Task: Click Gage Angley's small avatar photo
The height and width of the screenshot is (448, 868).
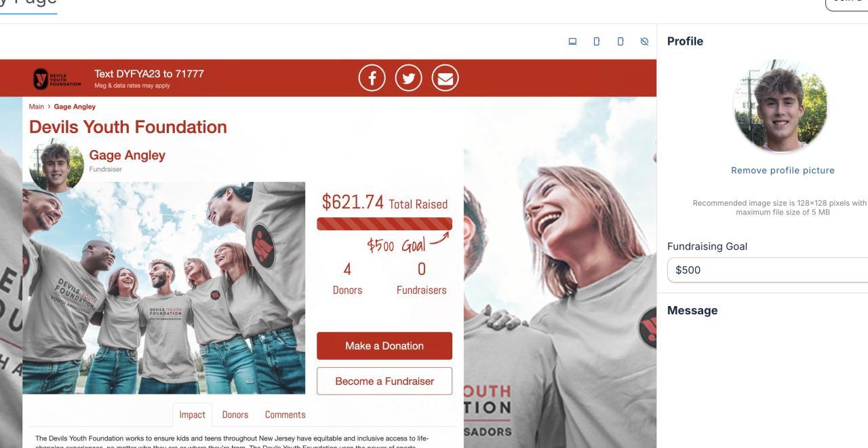Action: coord(56,166)
